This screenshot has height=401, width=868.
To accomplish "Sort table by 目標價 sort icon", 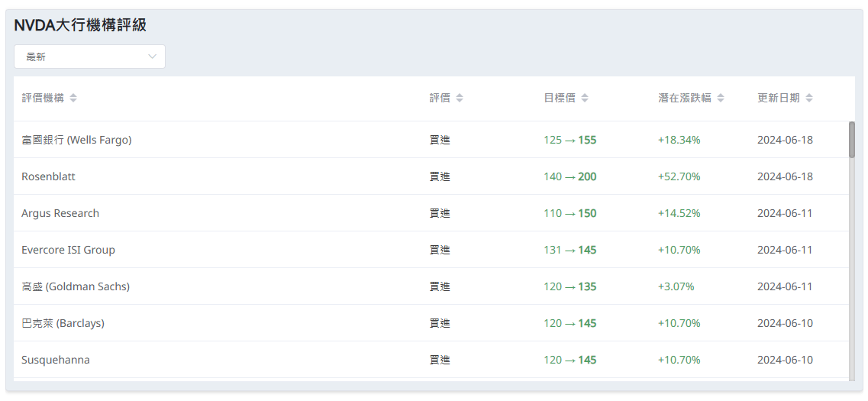I will click(585, 98).
